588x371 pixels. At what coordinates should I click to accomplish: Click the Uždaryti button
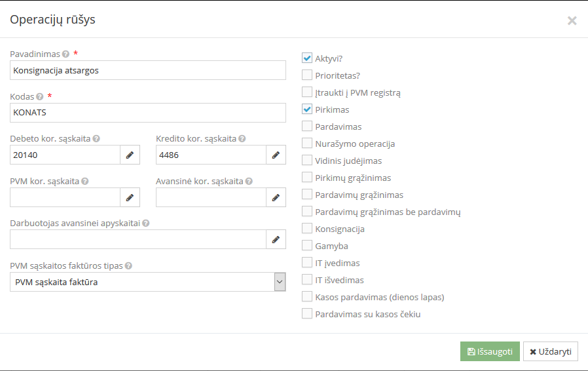click(550, 351)
